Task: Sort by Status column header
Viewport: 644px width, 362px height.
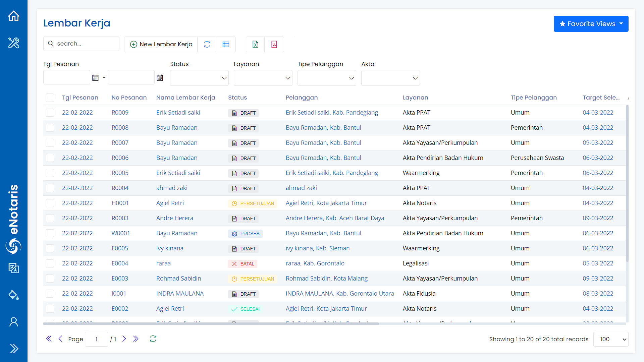Action: pyautogui.click(x=237, y=98)
